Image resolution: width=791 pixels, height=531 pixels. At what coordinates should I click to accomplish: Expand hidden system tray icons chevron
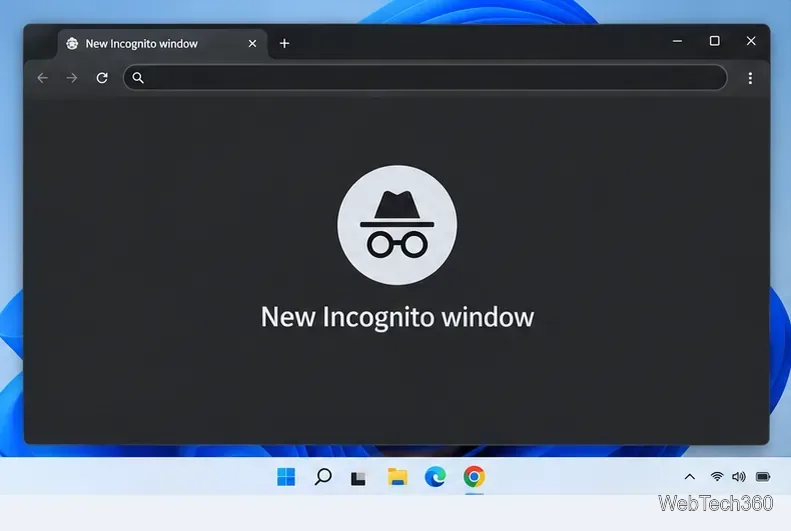coord(690,477)
